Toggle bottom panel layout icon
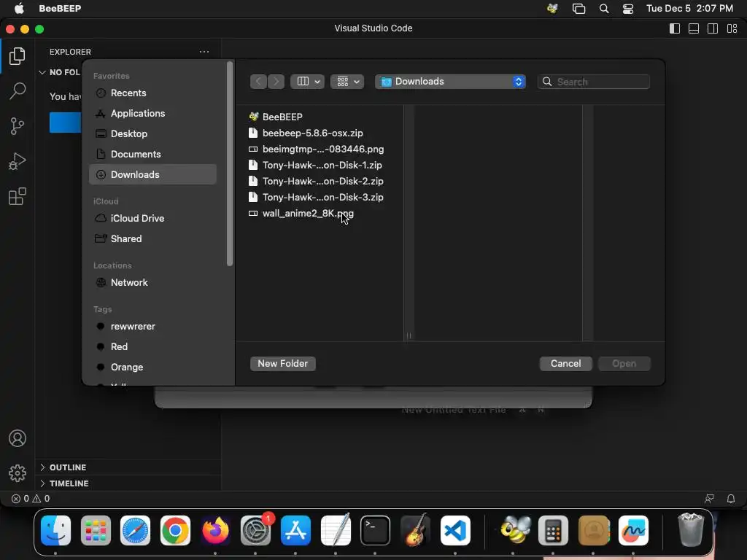 (694, 28)
